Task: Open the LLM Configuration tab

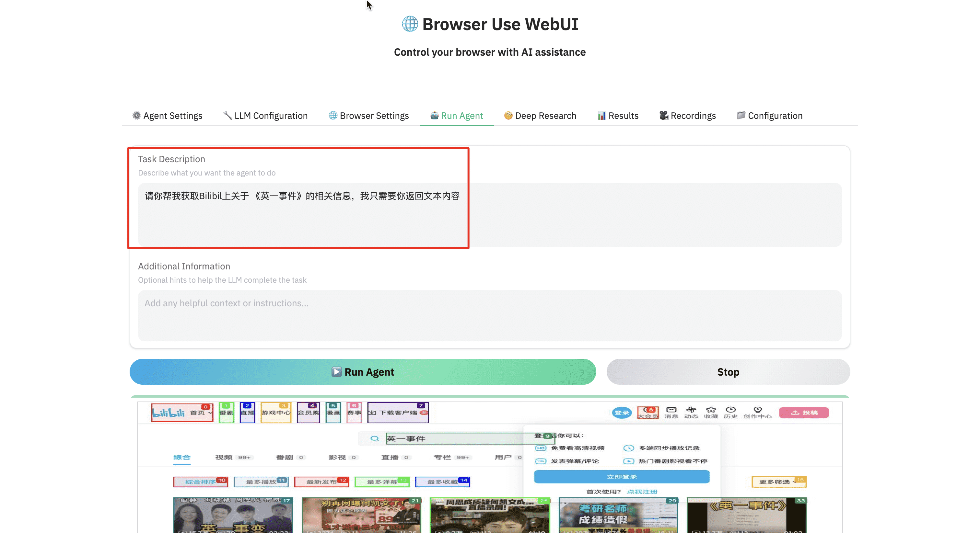Action: (x=265, y=116)
